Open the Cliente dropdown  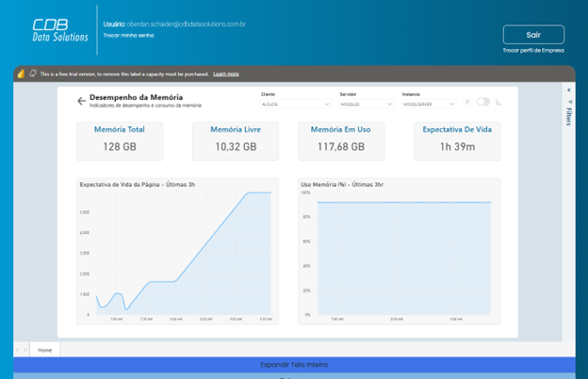(x=295, y=105)
